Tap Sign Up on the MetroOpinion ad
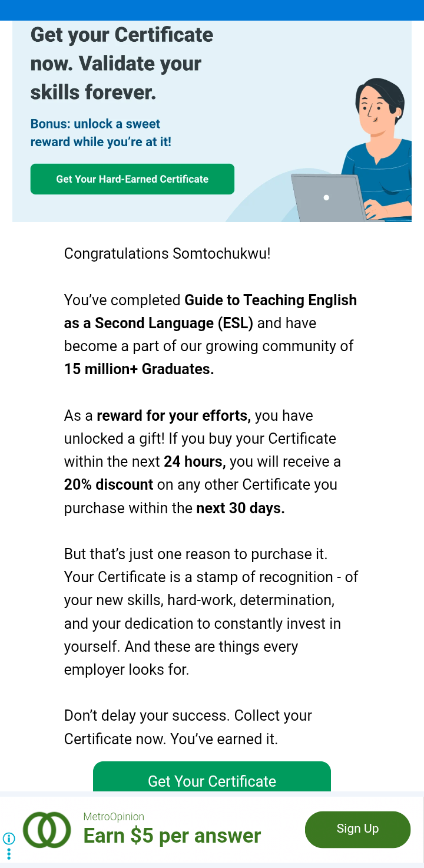This screenshot has width=424, height=868. pyautogui.click(x=357, y=829)
